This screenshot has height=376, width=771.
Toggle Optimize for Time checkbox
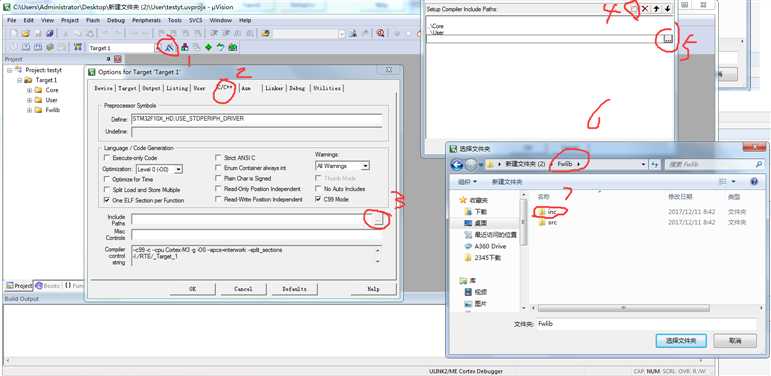[107, 179]
